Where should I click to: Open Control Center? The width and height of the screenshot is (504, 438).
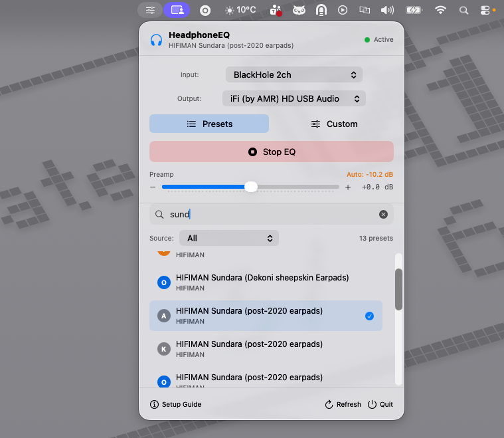485,10
